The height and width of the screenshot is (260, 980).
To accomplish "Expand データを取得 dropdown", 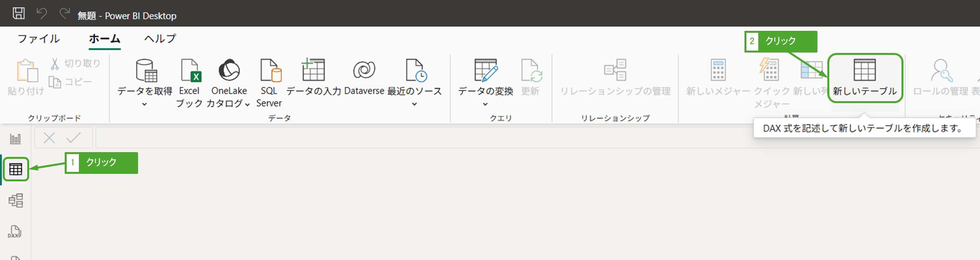I will coord(144,104).
